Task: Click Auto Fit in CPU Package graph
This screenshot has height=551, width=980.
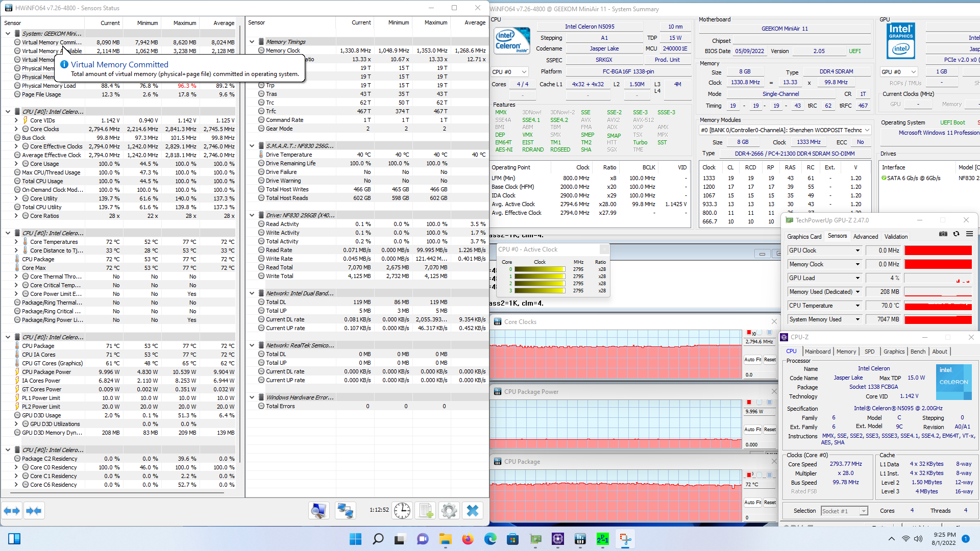Action: [x=752, y=503]
